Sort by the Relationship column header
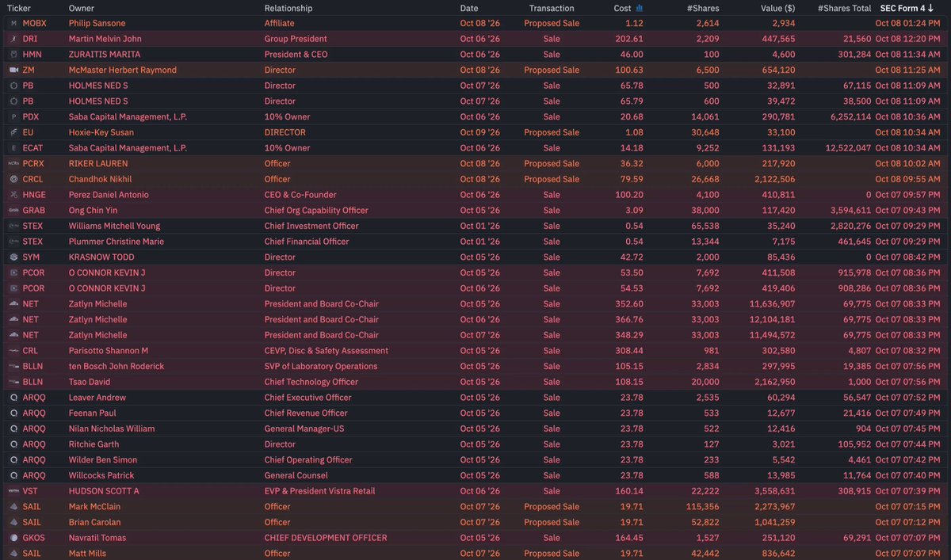The height and width of the screenshot is (560, 951). pyautogui.click(x=288, y=8)
